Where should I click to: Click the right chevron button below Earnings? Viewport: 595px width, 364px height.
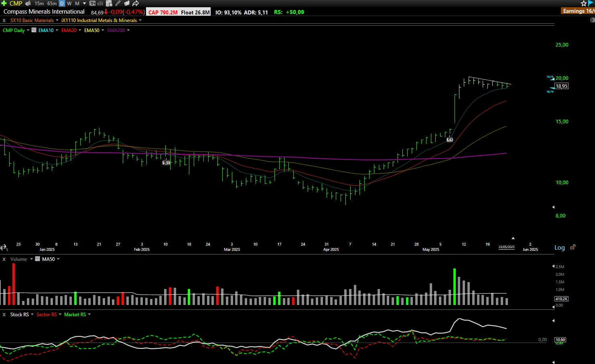592,20
